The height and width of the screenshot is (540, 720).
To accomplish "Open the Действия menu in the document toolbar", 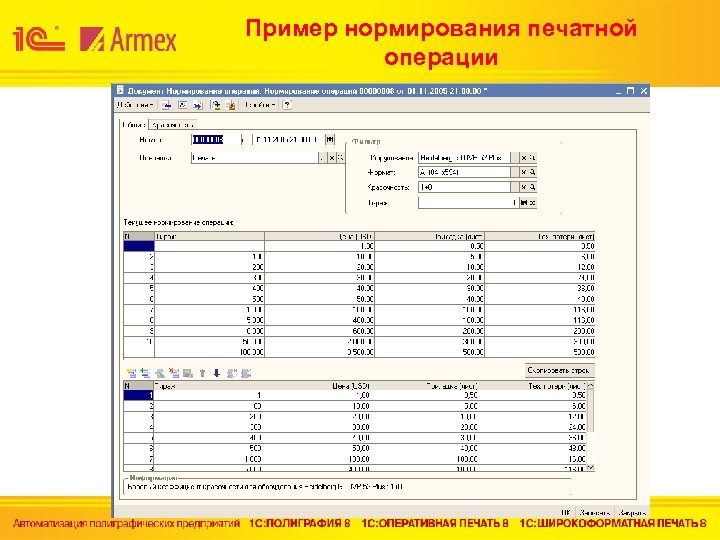I will coord(135,105).
